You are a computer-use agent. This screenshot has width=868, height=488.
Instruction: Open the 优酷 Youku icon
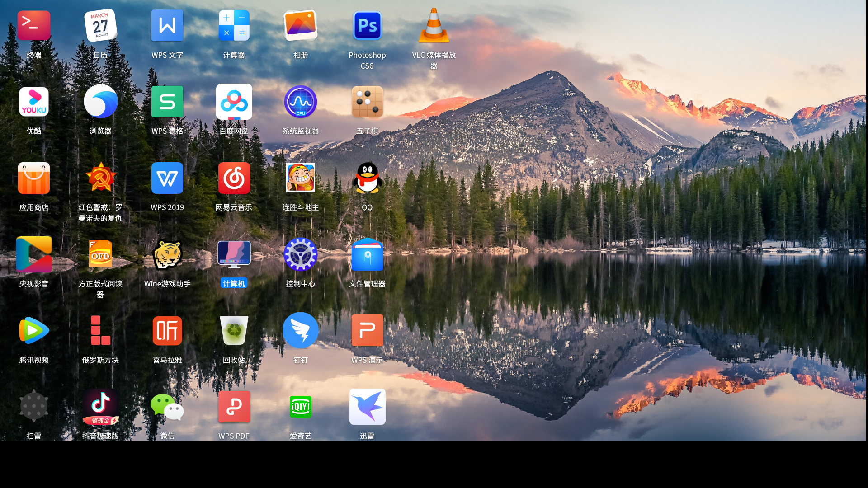point(34,102)
